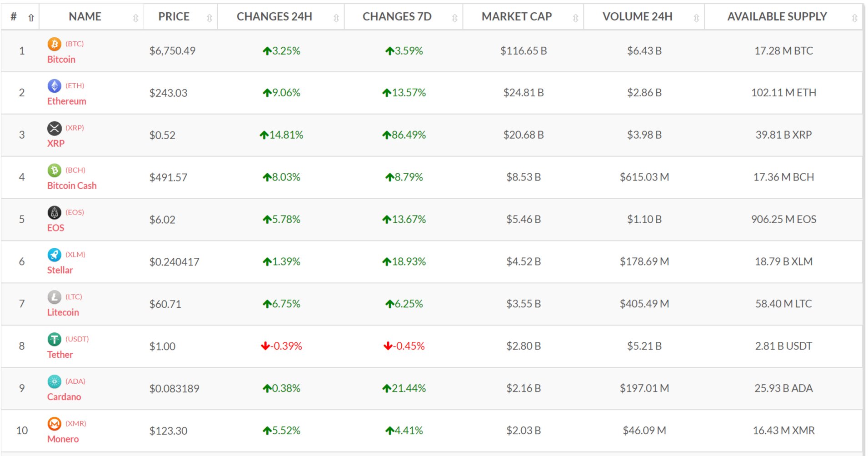The image size is (868, 456).
Task: Click Stellar price $0.240417
Action: [175, 262]
